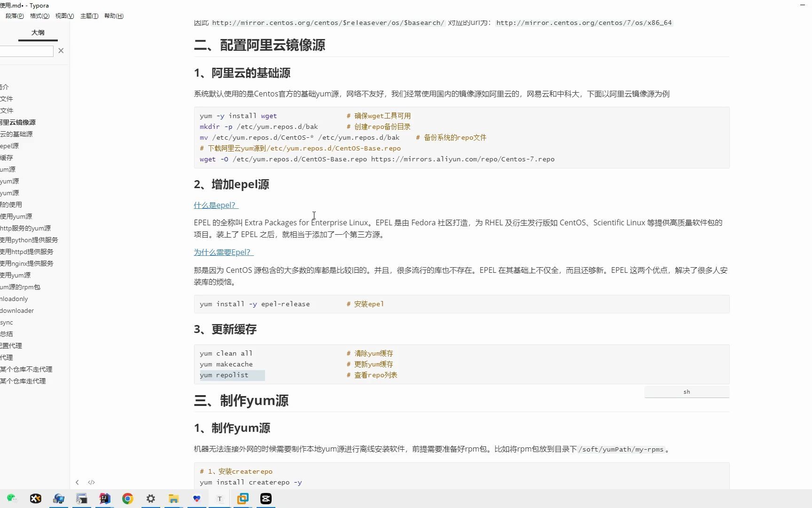The image size is (812, 508).
Task: Jump to epel源 outline entry
Action: (9, 146)
